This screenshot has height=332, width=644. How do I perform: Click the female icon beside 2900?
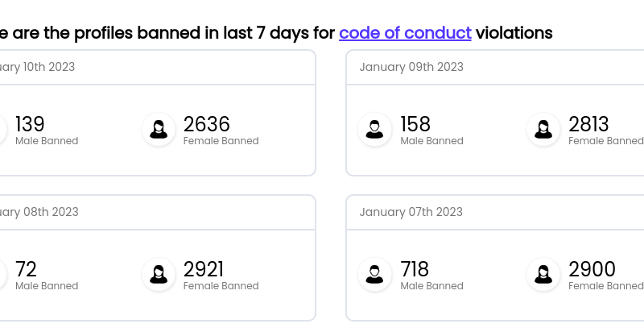coord(543,274)
